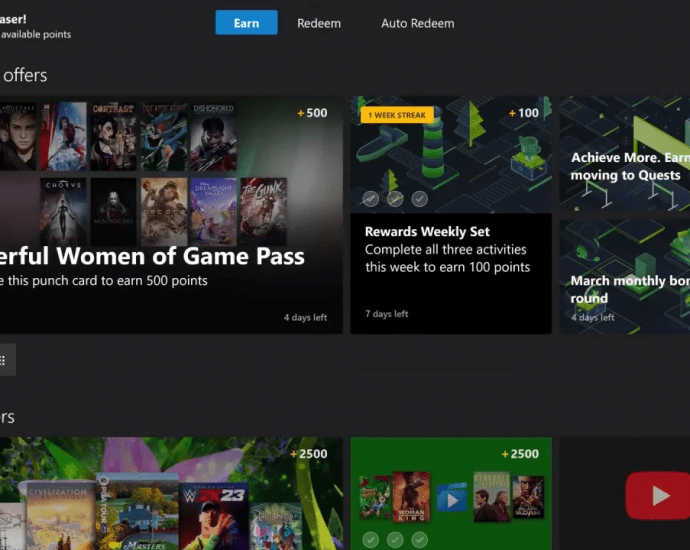Open the Achieve More Quests card
The width and height of the screenshot is (690, 550).
click(624, 153)
